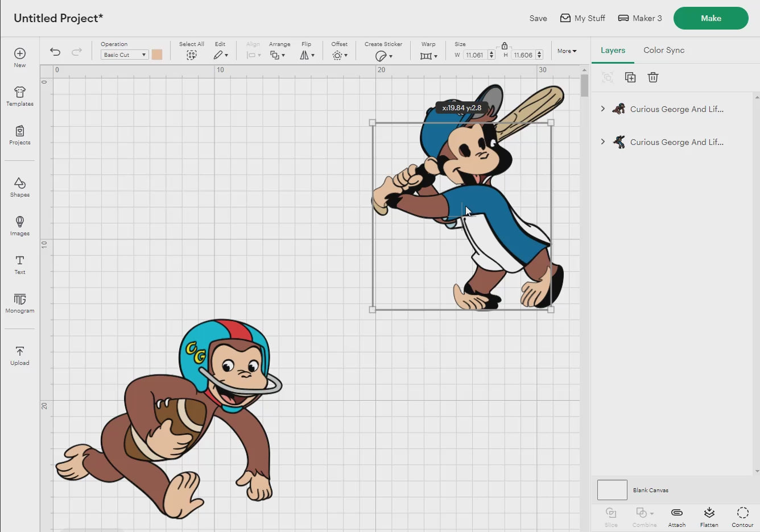Click the top-left selection resize handle
Image resolution: width=760 pixels, height=532 pixels.
point(373,123)
